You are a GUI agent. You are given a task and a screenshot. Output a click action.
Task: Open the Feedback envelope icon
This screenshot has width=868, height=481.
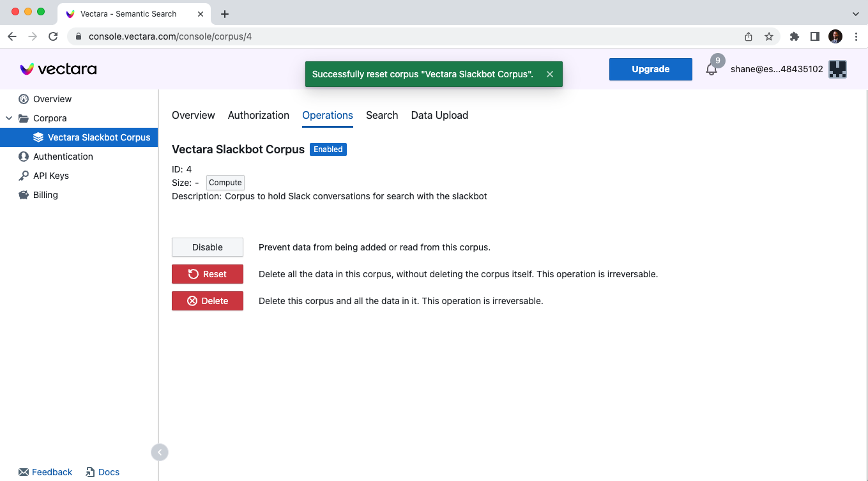[22, 472]
